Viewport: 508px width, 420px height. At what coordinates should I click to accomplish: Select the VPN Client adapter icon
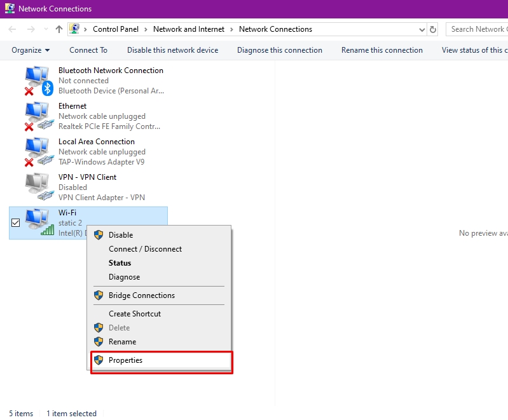39,187
